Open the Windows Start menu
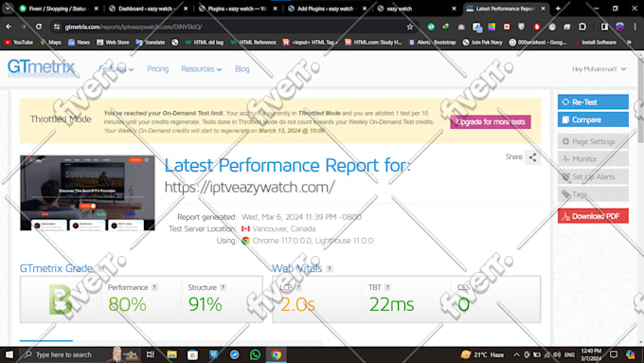The image size is (644, 363). pos(9,354)
